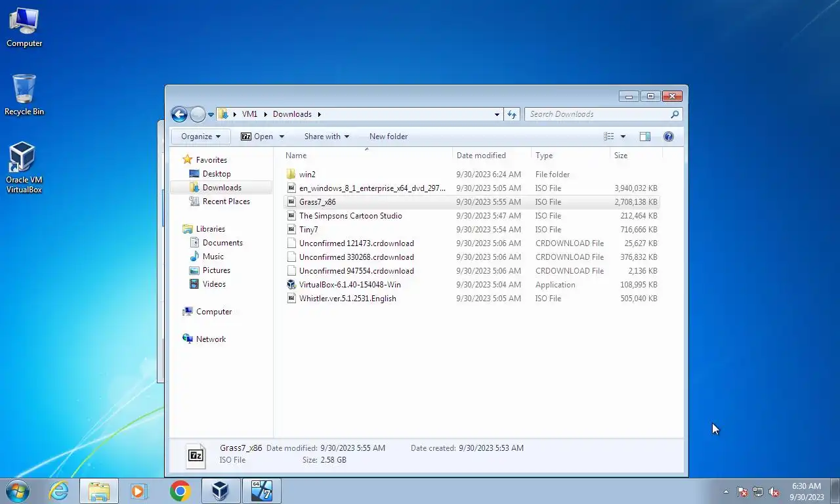Click the Windows Start button
Screen dimensions: 840x504
point(18,490)
